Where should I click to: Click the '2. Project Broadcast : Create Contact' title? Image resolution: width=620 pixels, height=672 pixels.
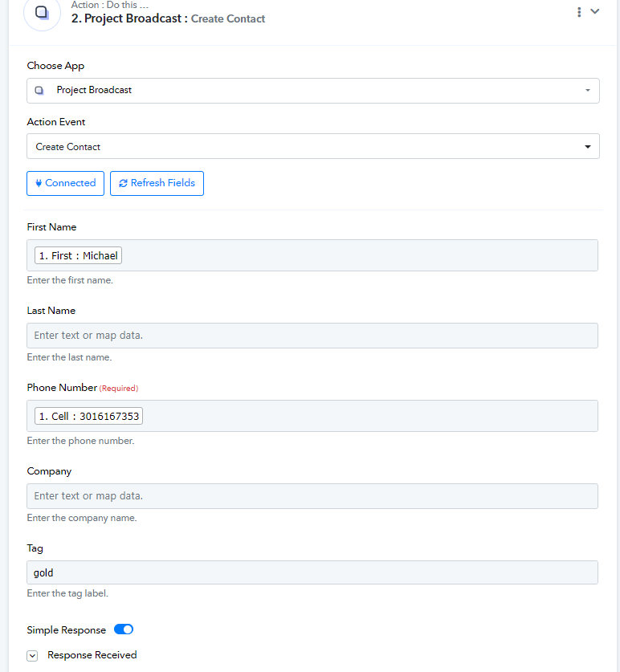point(168,18)
